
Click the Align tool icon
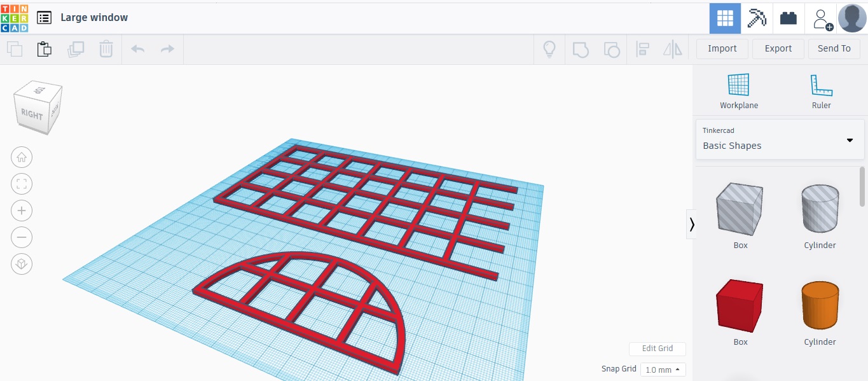(642, 49)
